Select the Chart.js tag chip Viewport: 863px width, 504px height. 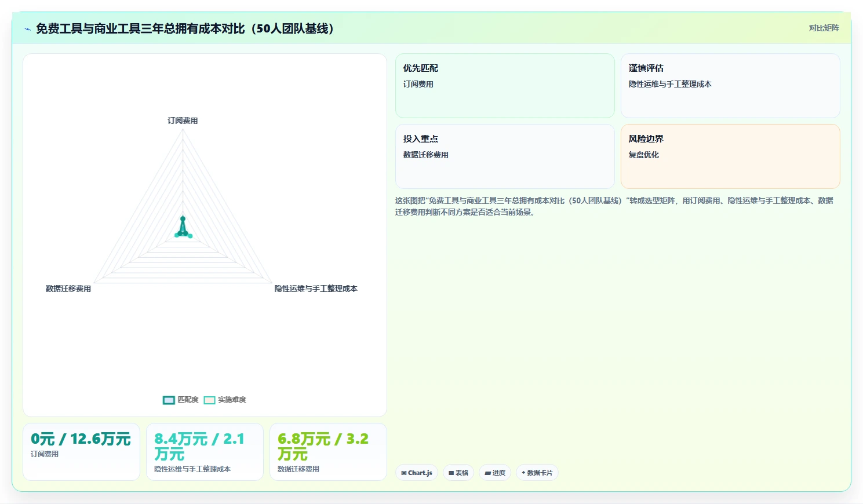click(x=417, y=473)
